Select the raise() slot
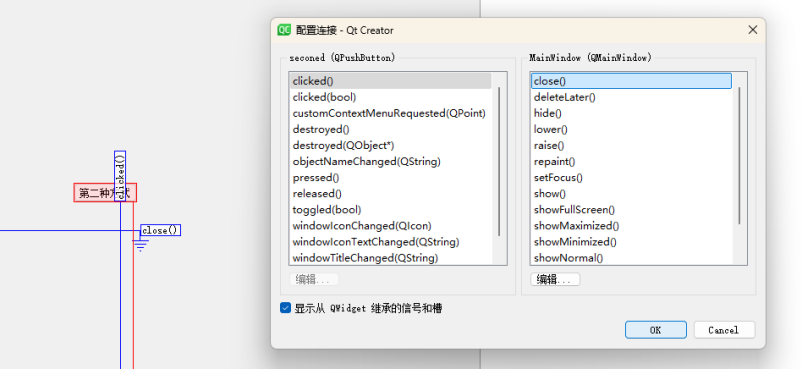This screenshot has width=802, height=369. (x=631, y=145)
